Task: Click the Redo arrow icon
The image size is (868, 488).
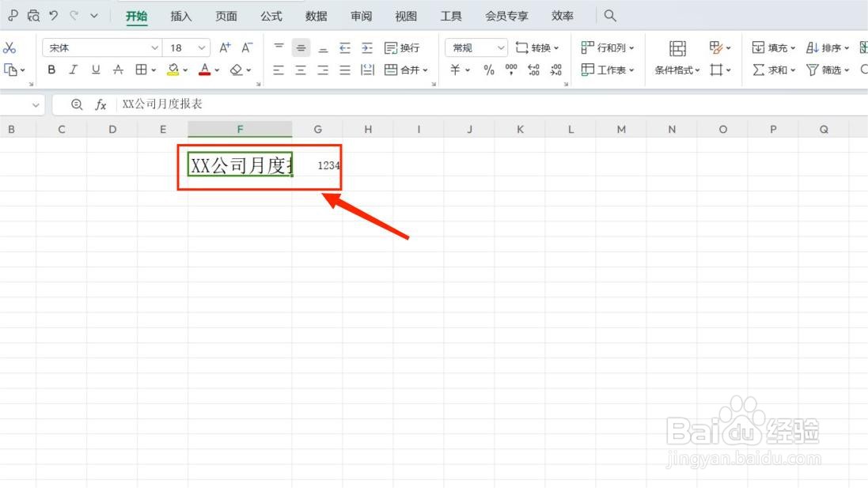Action: 74,16
